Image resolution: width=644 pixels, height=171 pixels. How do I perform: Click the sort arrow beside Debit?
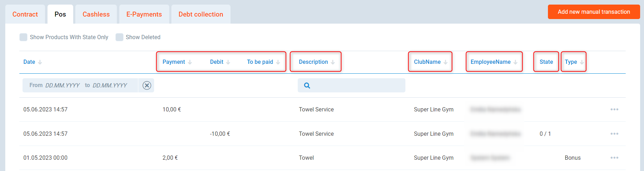[x=228, y=62]
